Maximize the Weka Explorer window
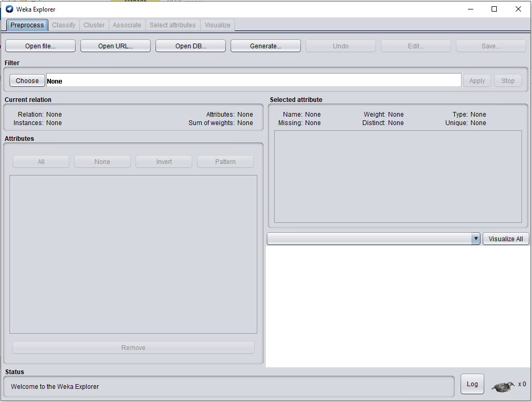The height and width of the screenshot is (402, 532). [x=494, y=9]
